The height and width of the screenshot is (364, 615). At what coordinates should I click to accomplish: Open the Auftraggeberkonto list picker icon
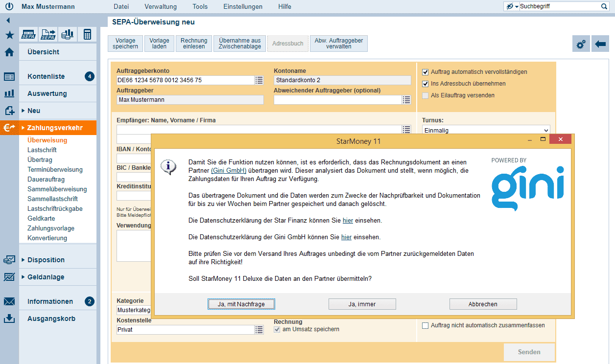(x=259, y=80)
